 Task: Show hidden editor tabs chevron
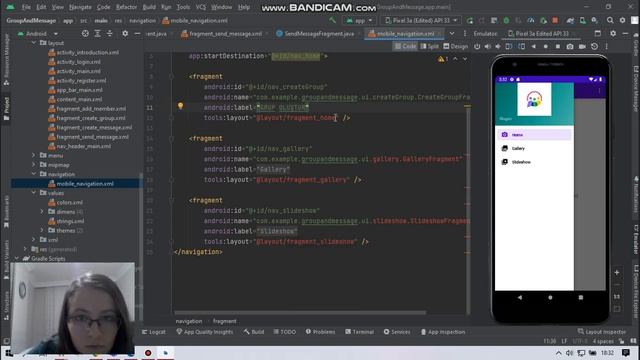(452, 33)
